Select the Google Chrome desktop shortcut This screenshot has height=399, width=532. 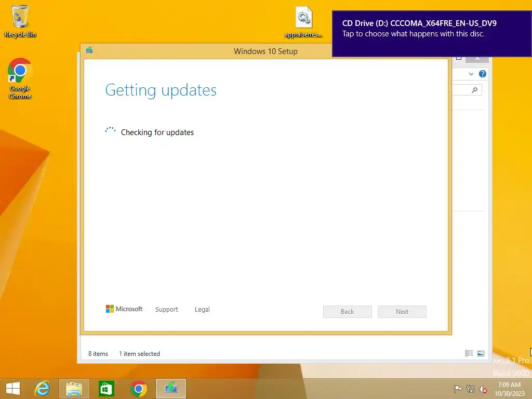[20, 79]
